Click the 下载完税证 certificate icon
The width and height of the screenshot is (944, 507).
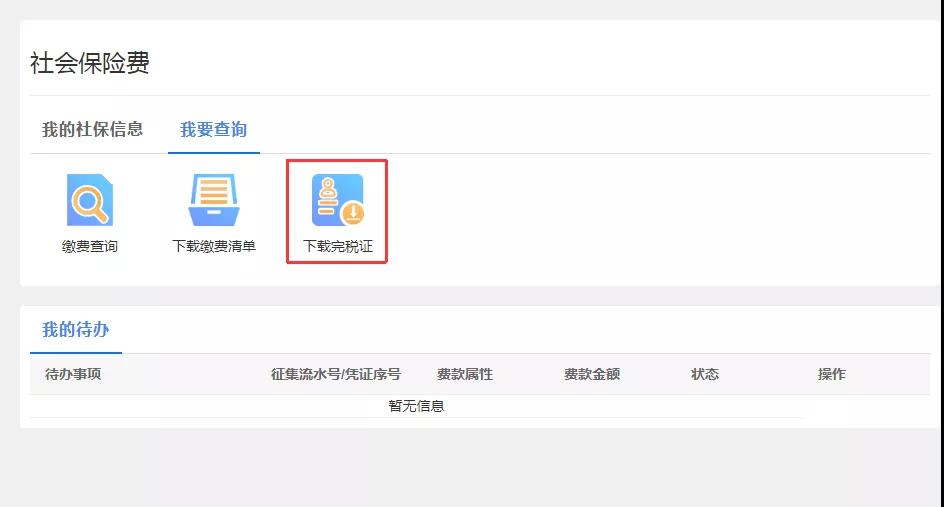337,200
